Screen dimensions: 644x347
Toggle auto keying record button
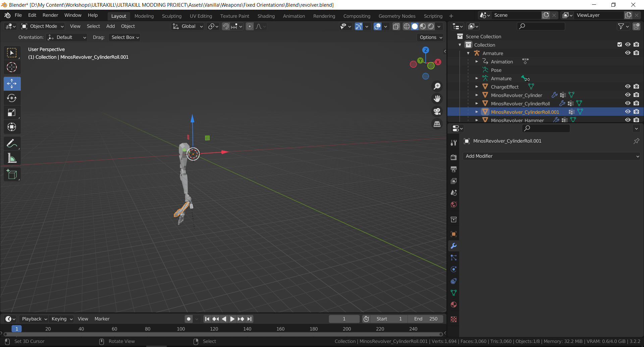point(189,319)
